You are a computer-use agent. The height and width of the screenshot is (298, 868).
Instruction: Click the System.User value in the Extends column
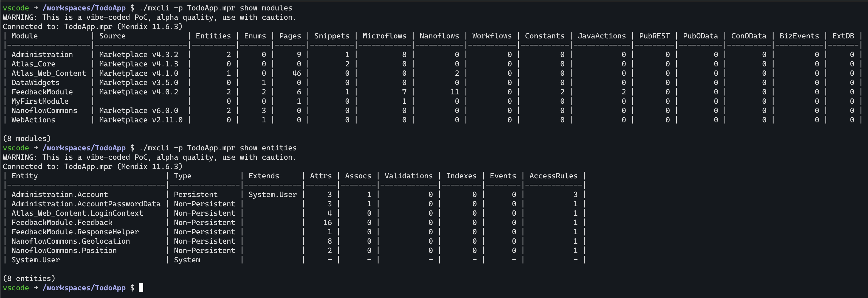(x=273, y=195)
